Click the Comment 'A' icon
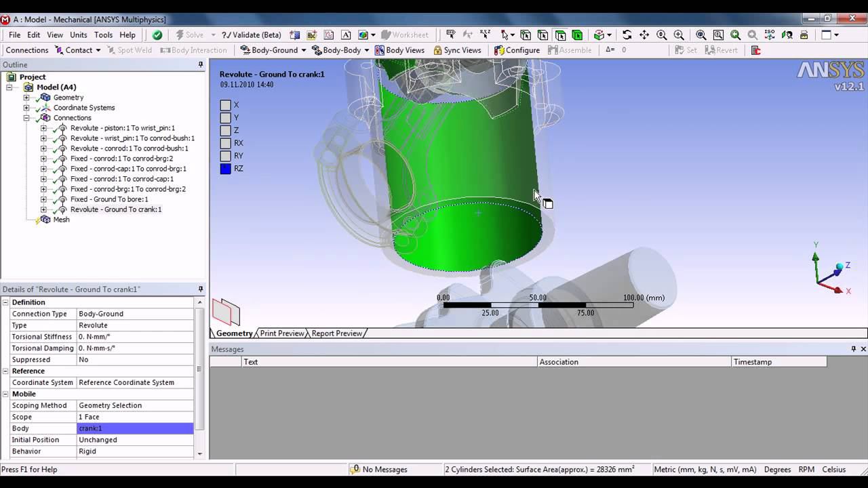Screen dimensions: 868x488 tap(346, 35)
